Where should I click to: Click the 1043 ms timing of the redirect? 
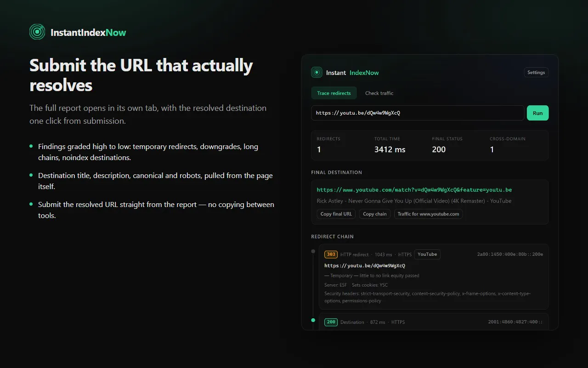[x=384, y=254]
